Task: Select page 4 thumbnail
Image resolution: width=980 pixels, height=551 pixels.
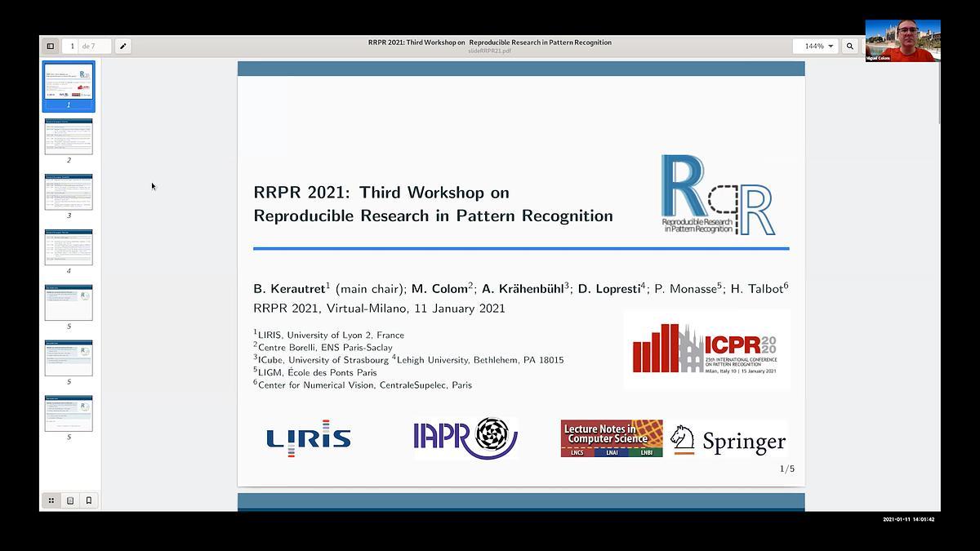Action: pos(69,247)
